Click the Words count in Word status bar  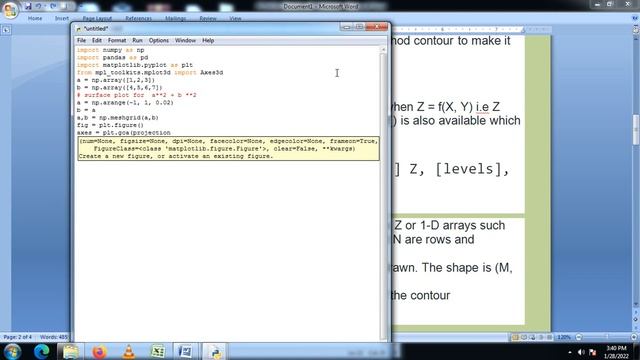pos(53,337)
